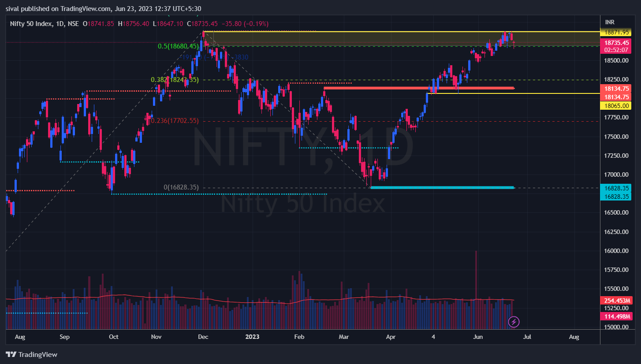Click the 17000.00 price axis tick
This screenshot has width=641, height=364.
pos(616,175)
